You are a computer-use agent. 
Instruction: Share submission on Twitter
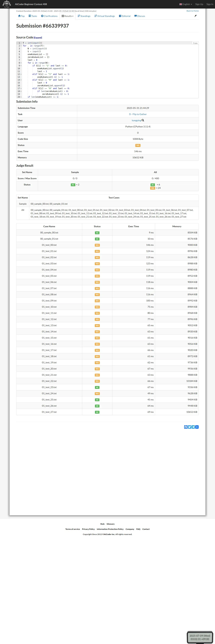pyautogui.click(x=190, y=427)
